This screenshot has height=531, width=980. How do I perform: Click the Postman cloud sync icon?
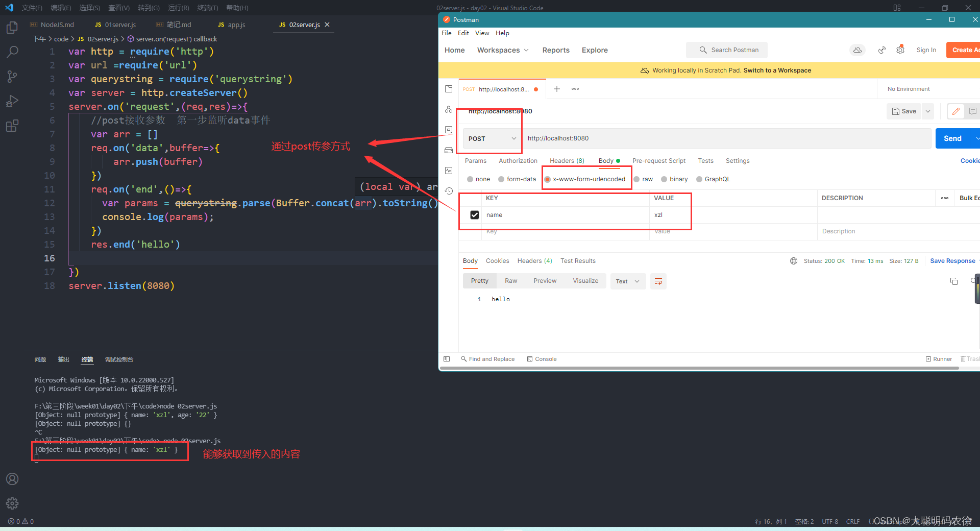tap(857, 50)
